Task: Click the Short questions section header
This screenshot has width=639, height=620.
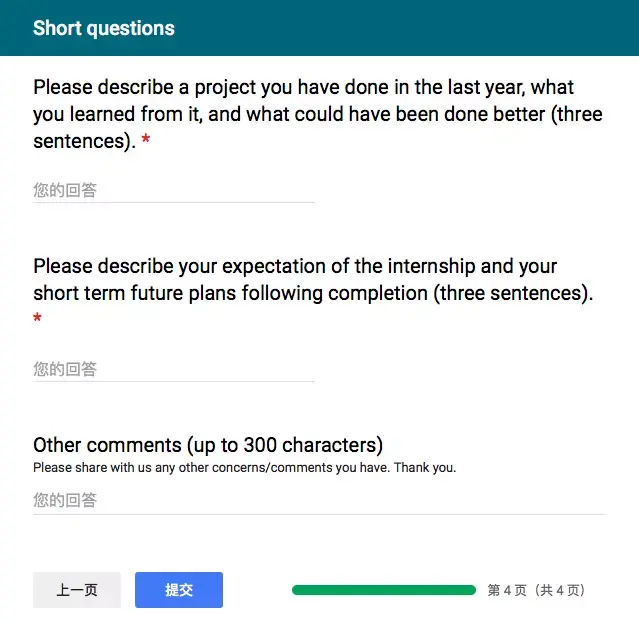Action: click(104, 28)
